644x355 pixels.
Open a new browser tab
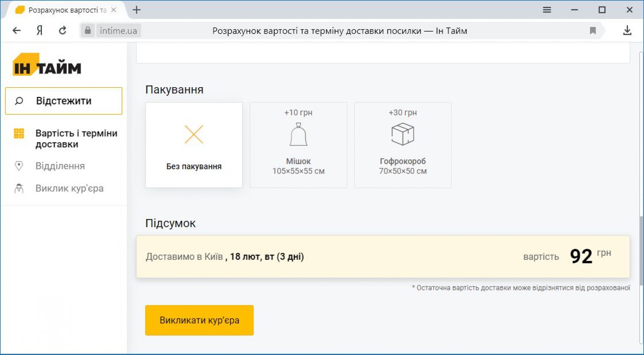coord(137,10)
